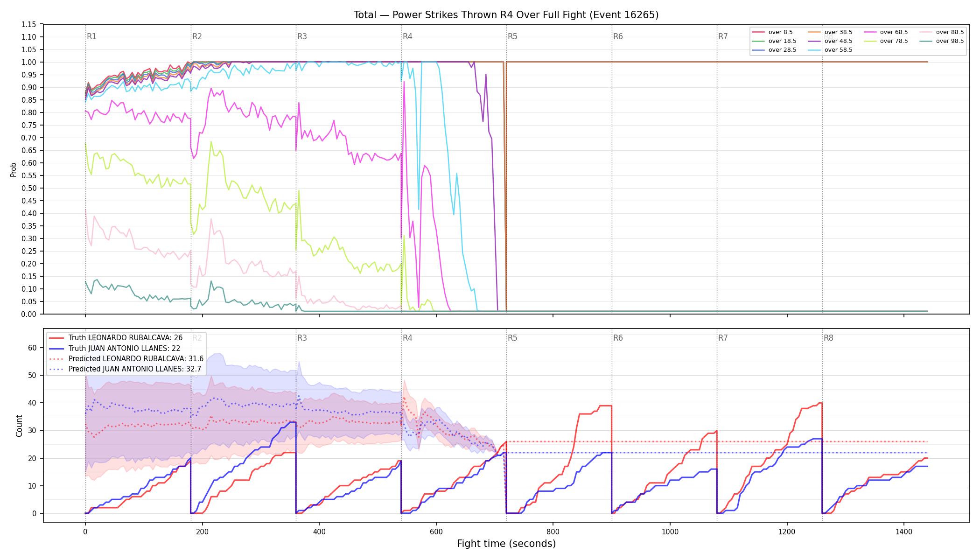The image size is (980, 560).
Task: Select the 'over 98.5' legend entry
Action: point(942,41)
